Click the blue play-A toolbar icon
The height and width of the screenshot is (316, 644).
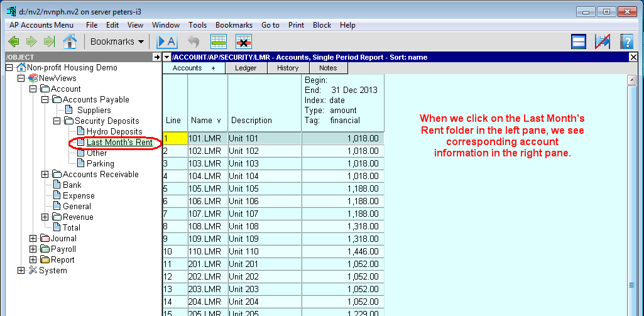[x=166, y=42]
